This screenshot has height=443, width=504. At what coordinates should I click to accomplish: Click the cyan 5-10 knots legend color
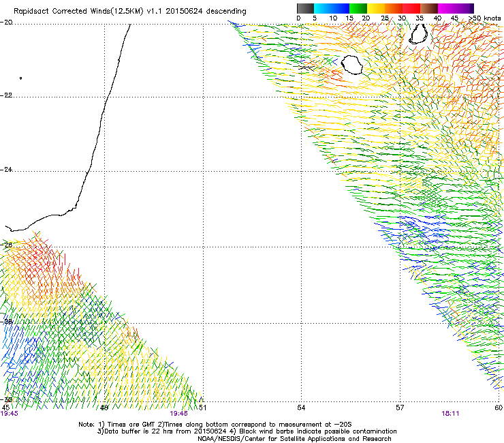point(323,8)
